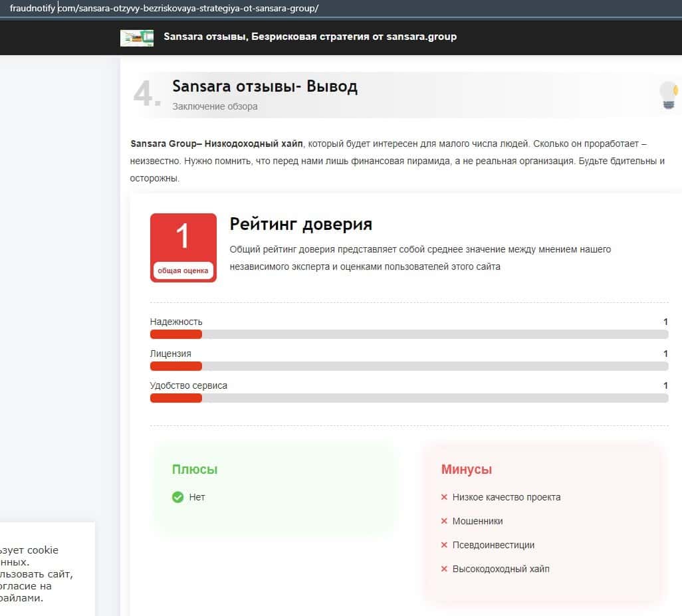Click the green checkmark icon under Плюсы

pos(177,497)
